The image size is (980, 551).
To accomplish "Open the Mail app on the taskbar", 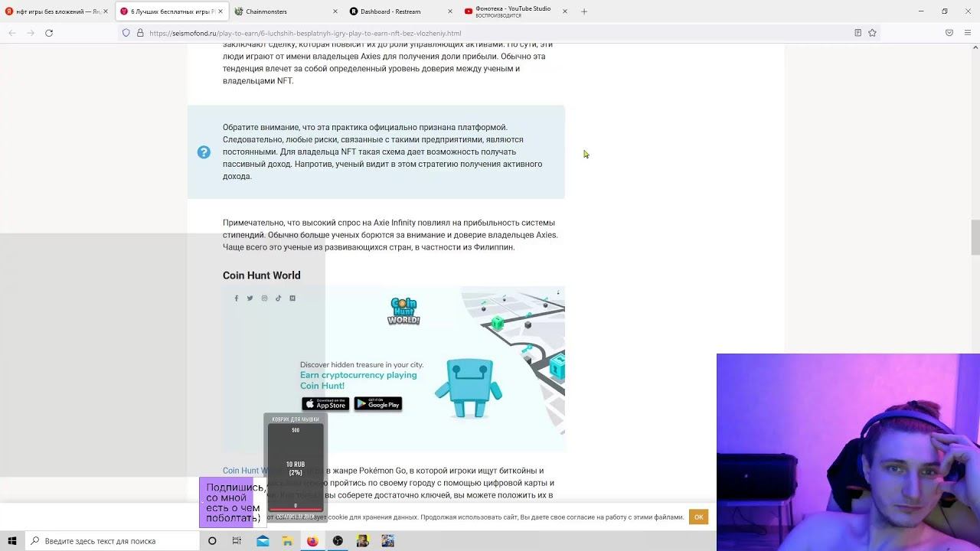I will point(263,541).
